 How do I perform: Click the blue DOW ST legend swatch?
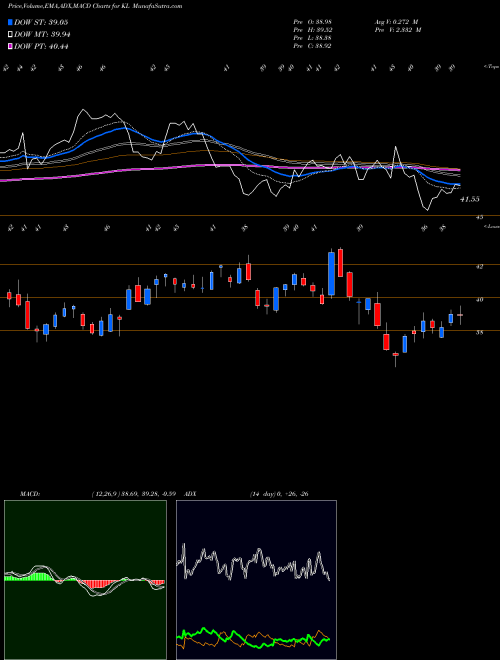11,22
